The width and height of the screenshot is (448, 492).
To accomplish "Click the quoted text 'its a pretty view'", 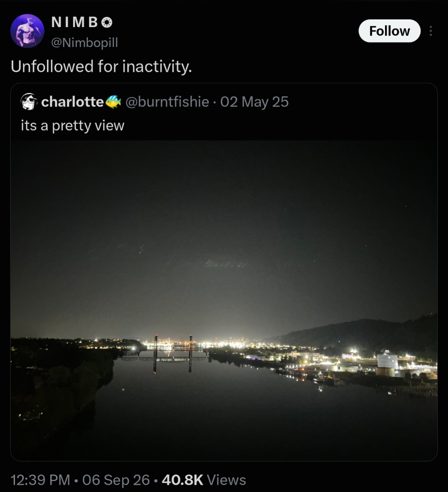I will (73, 126).
